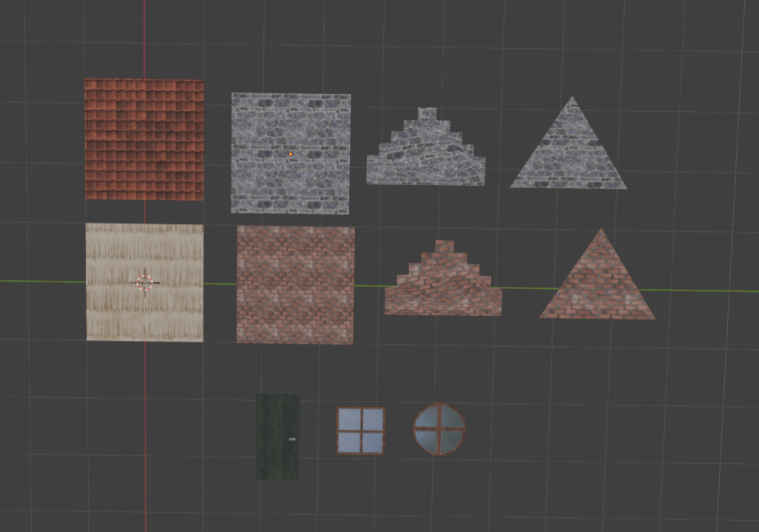The height and width of the screenshot is (532, 759).
Task: Select the red roof tile plane
Action: pos(145,139)
